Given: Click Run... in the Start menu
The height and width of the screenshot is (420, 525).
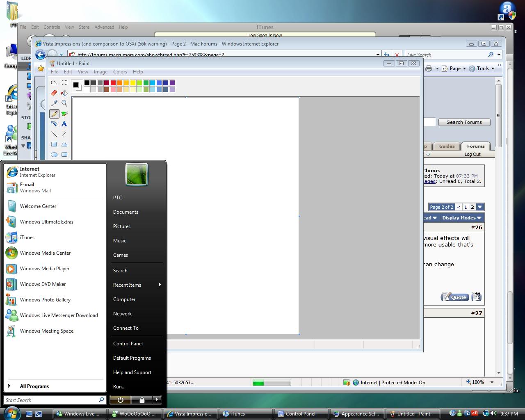Looking at the screenshot, I should (137, 387).
